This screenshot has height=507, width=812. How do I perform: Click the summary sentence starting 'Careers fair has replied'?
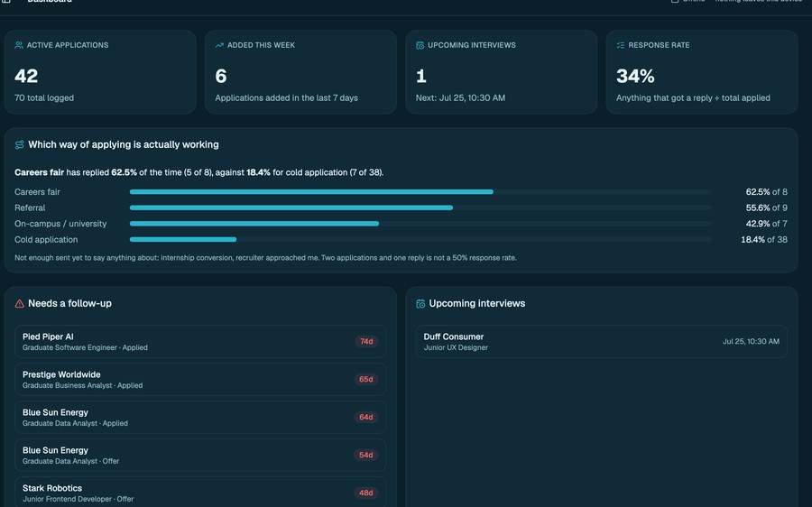tap(198, 172)
